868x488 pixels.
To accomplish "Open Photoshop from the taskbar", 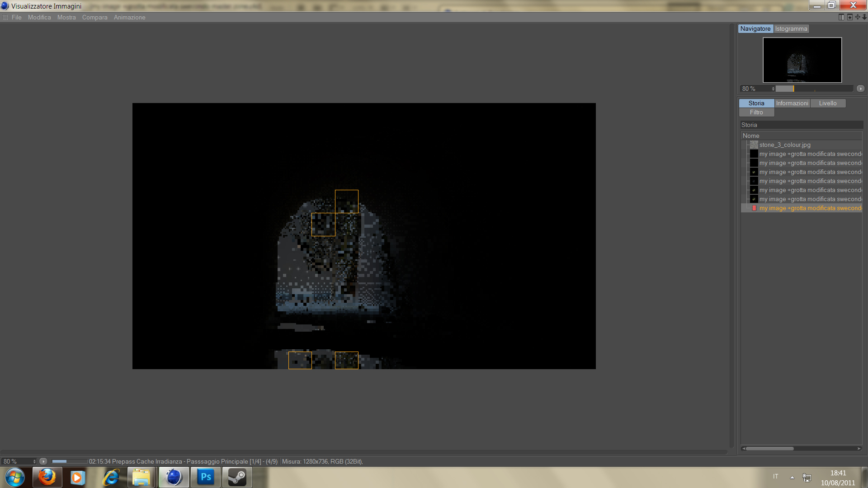I will pyautogui.click(x=206, y=477).
